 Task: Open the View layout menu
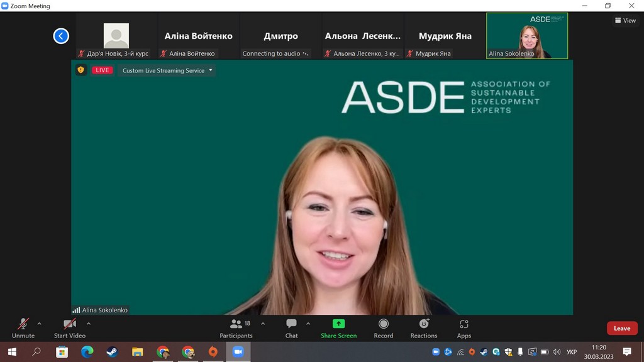point(625,21)
